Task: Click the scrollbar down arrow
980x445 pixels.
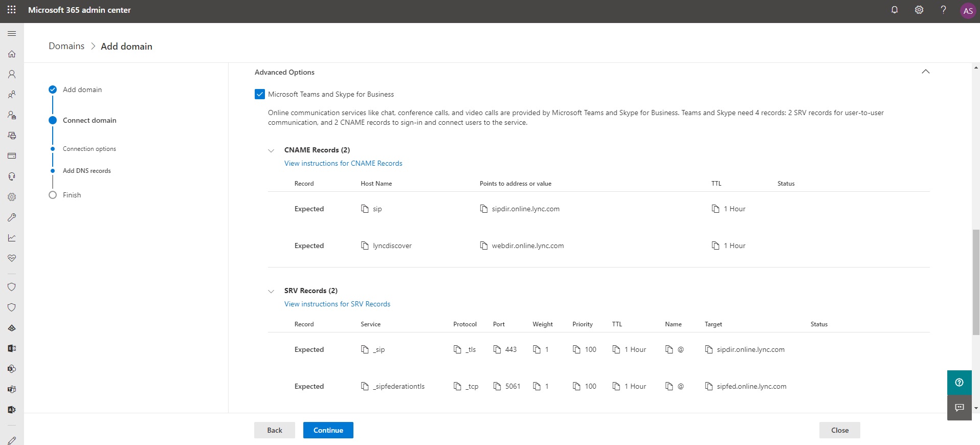Action: (x=976, y=408)
